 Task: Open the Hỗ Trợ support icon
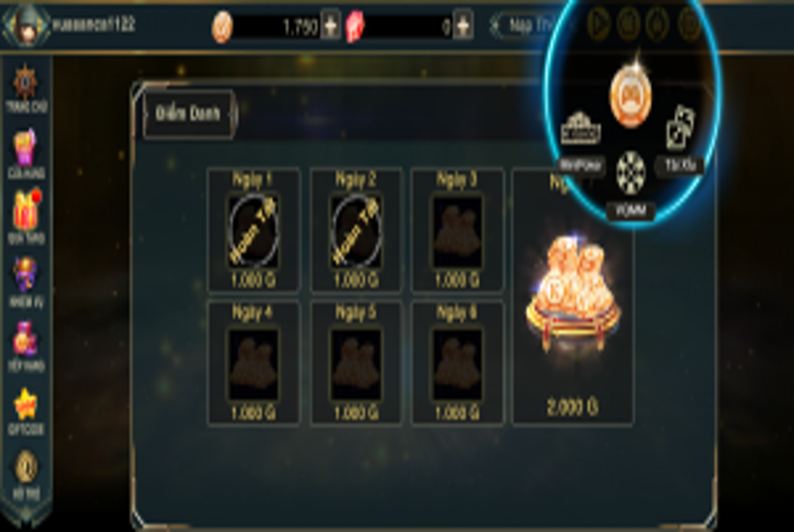click(x=26, y=475)
